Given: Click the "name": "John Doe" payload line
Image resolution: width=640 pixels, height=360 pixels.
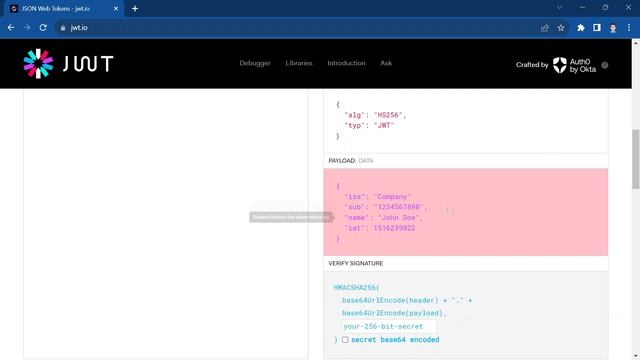Looking at the screenshot, I should (x=384, y=218).
